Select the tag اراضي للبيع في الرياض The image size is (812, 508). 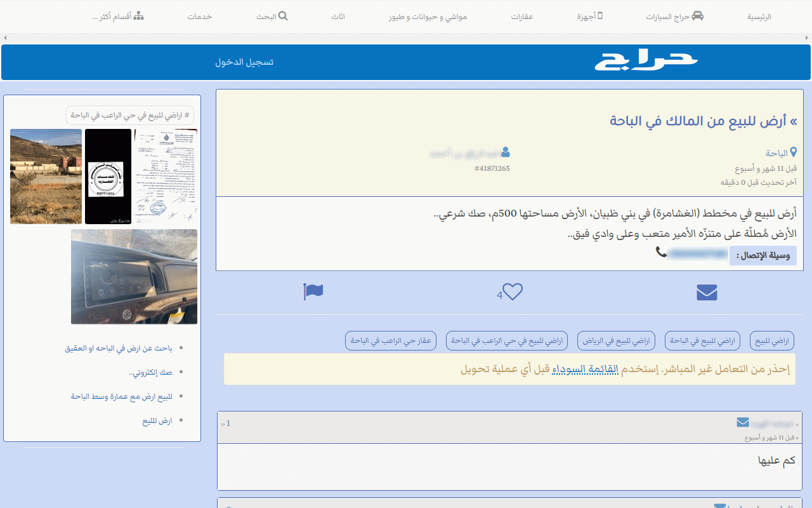pyautogui.click(x=615, y=340)
